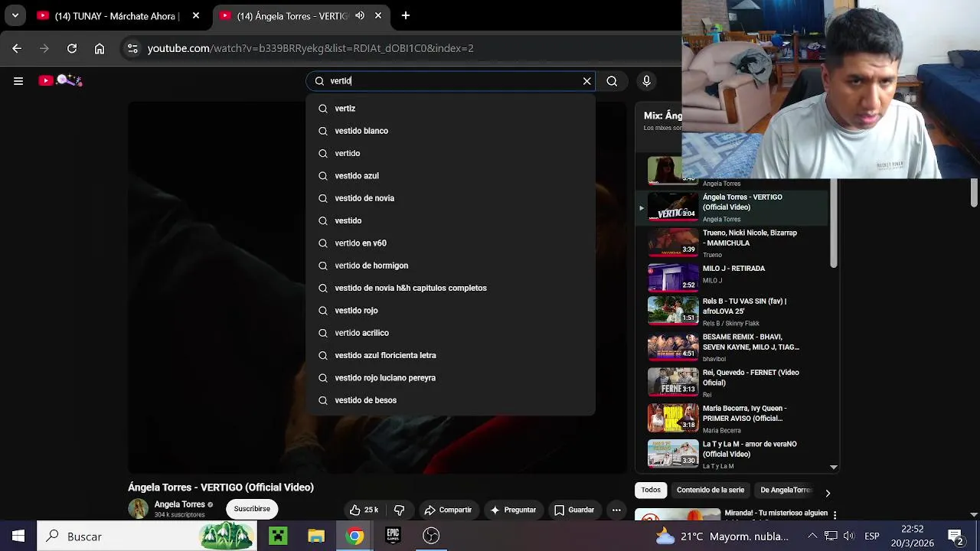Subscribe with the Suscribirse button
This screenshot has width=980, height=551.
[252, 509]
